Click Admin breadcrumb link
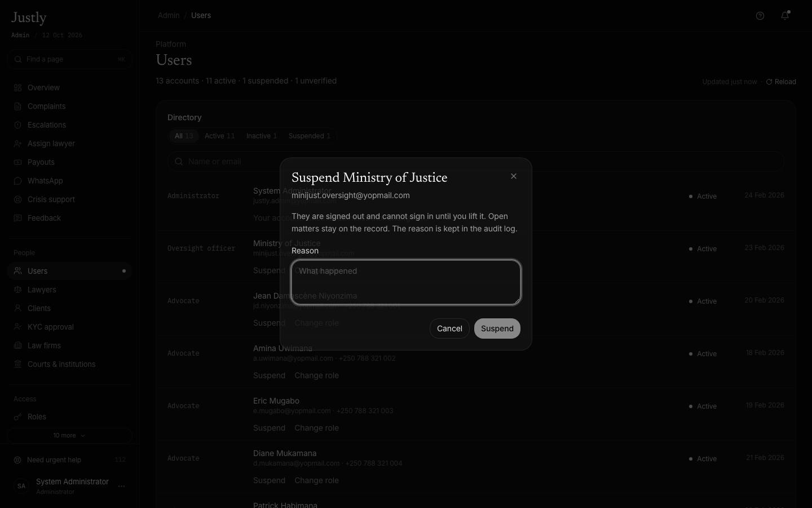 (169, 15)
